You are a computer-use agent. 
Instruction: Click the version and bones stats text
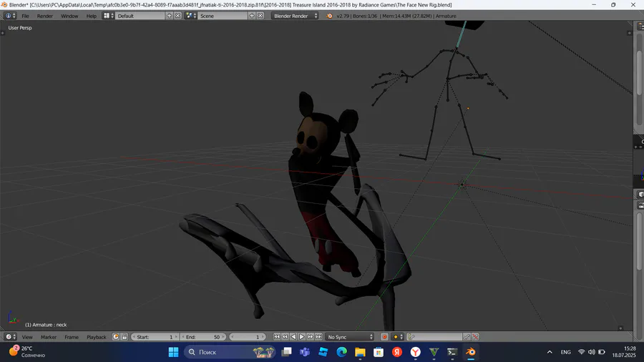coord(396,16)
